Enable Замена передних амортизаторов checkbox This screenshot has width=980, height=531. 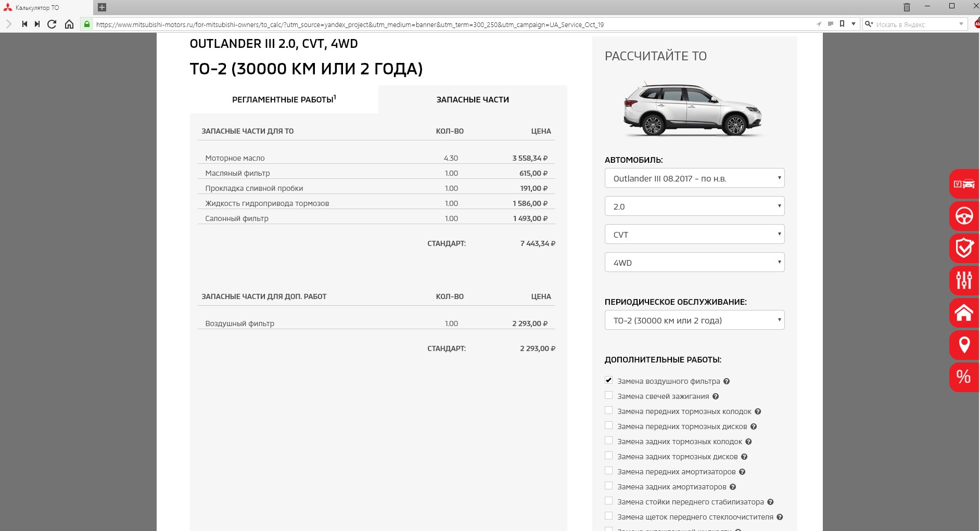tap(608, 471)
